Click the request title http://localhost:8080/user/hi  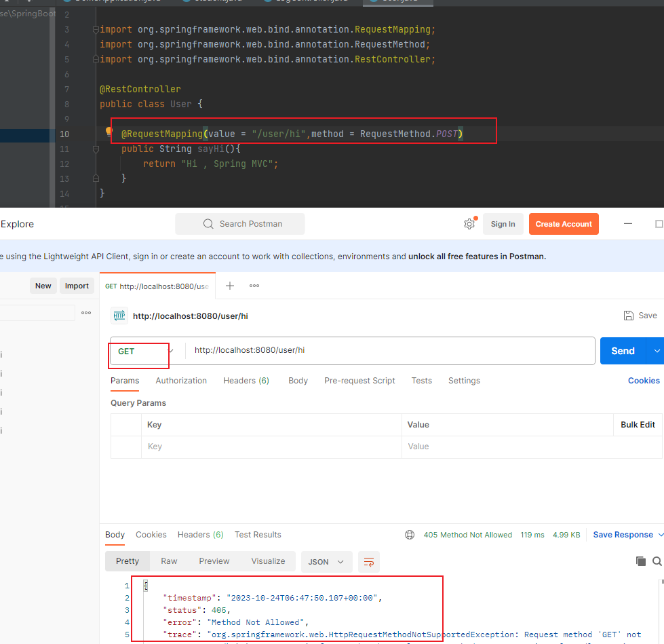coord(191,316)
